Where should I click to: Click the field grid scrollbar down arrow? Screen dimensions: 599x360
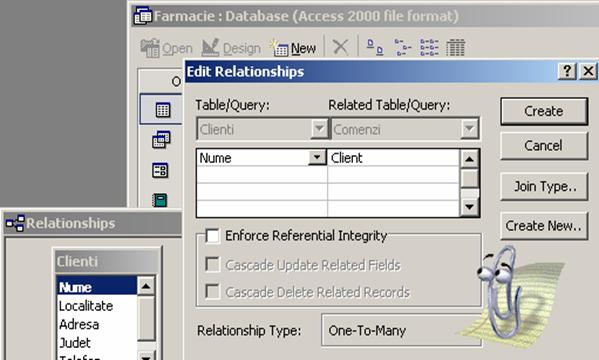click(469, 208)
